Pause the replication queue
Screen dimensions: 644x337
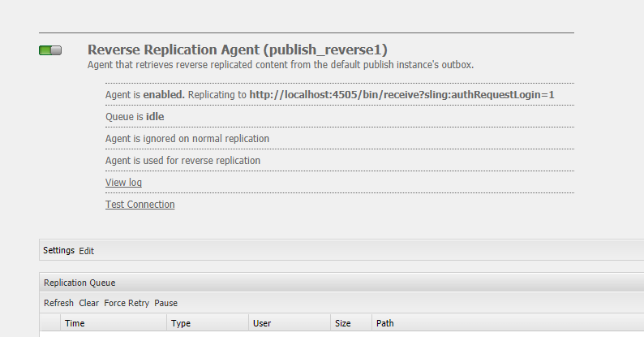click(166, 303)
